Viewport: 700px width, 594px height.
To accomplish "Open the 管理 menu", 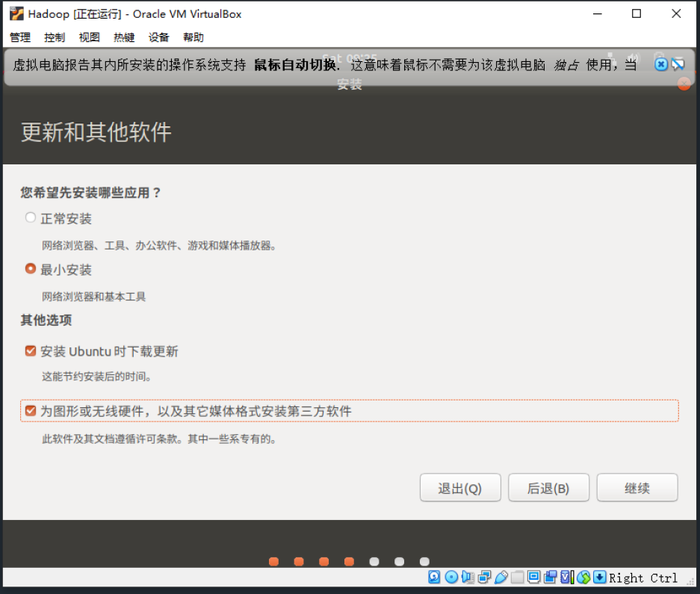I will pyautogui.click(x=20, y=37).
